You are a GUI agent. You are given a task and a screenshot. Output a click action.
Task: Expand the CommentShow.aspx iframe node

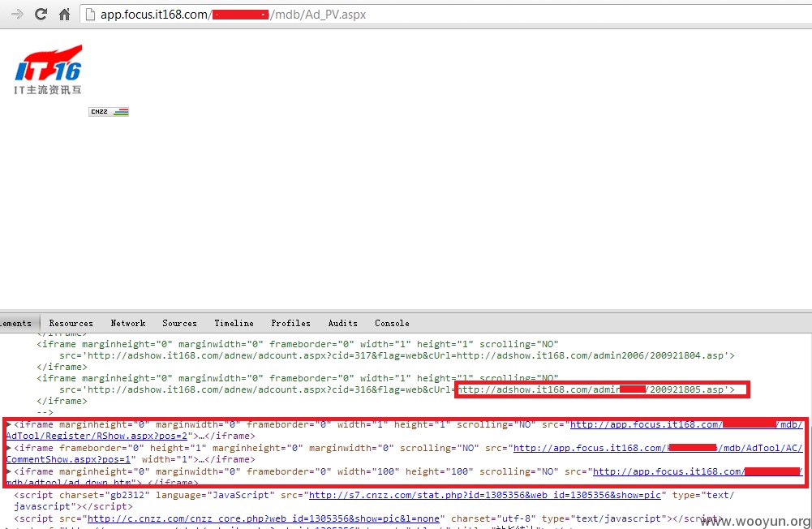coord(9,448)
